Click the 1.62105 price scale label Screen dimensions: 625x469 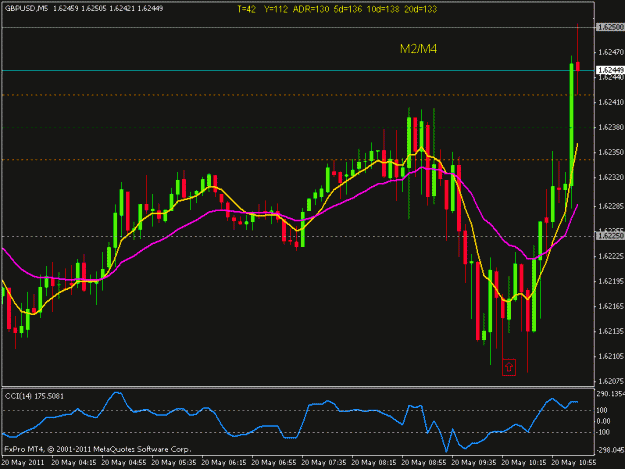[x=611, y=356]
